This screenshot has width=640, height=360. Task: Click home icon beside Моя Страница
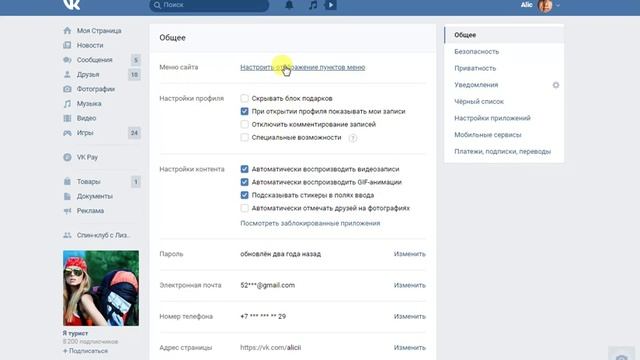point(67,31)
